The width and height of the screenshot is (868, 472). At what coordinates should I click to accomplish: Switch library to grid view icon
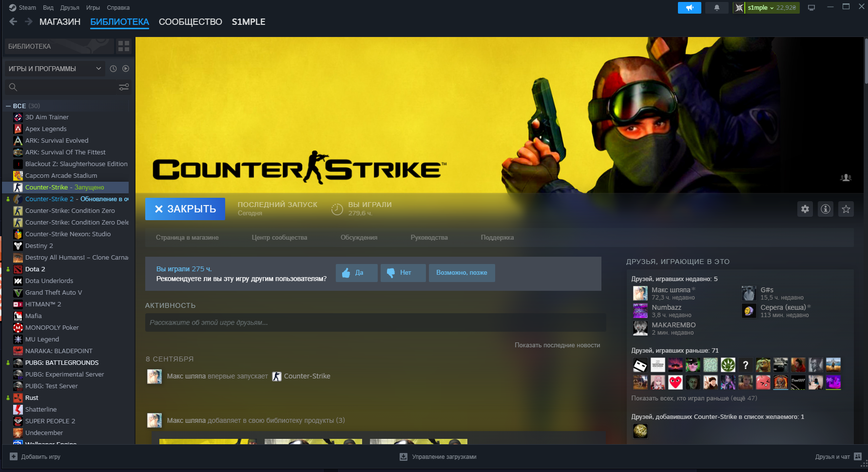click(x=124, y=46)
